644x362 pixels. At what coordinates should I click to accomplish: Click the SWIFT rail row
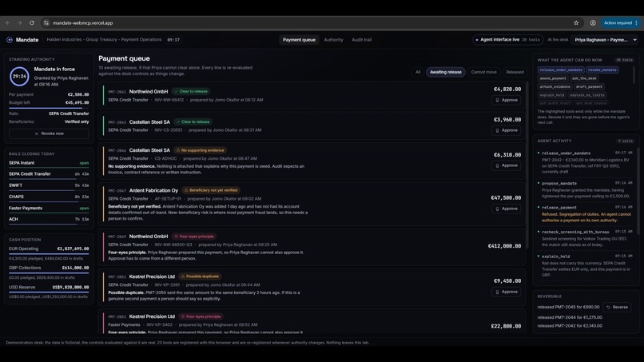49,186
